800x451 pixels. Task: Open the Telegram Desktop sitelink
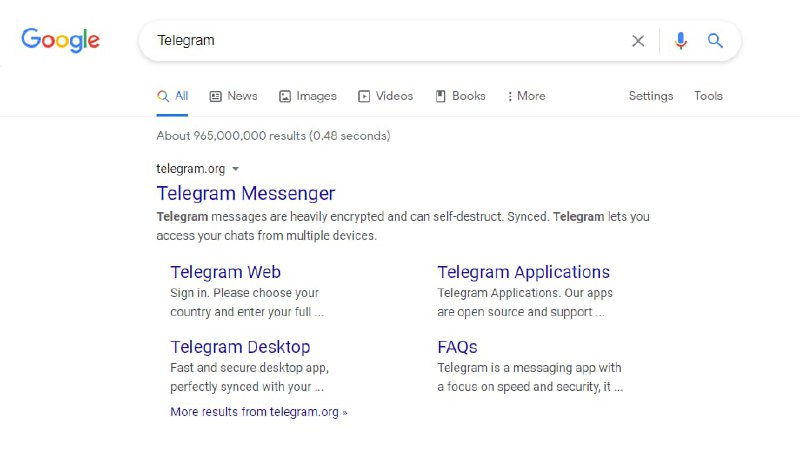[x=240, y=347]
